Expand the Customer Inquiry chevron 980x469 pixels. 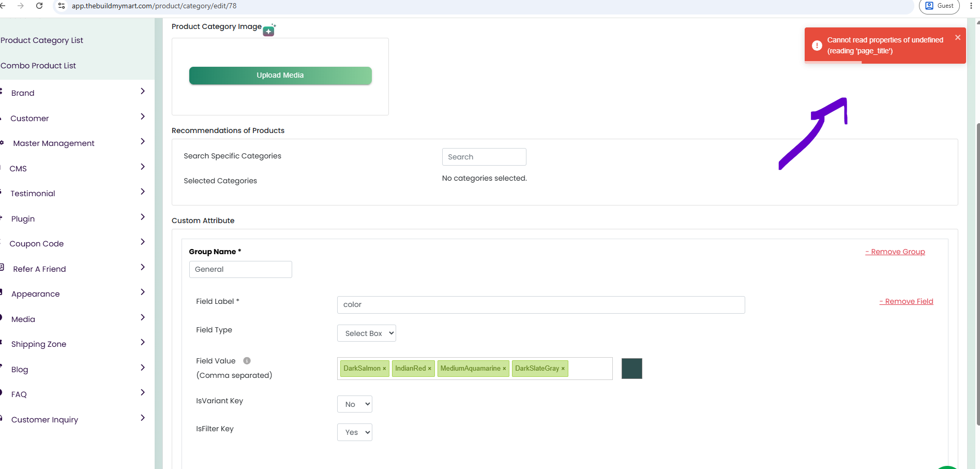[143, 418]
